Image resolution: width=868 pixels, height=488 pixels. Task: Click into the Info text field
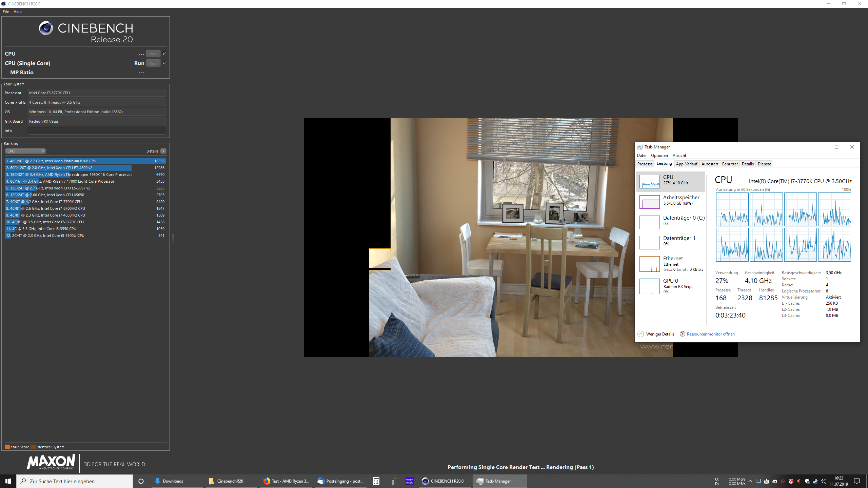(x=97, y=131)
